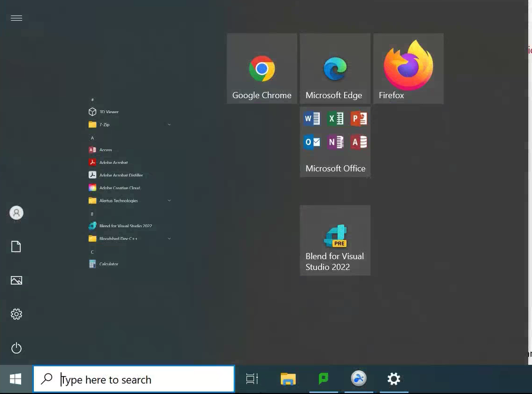532x394 pixels.
Task: Open the Microsoft Edge tile
Action: [334, 68]
